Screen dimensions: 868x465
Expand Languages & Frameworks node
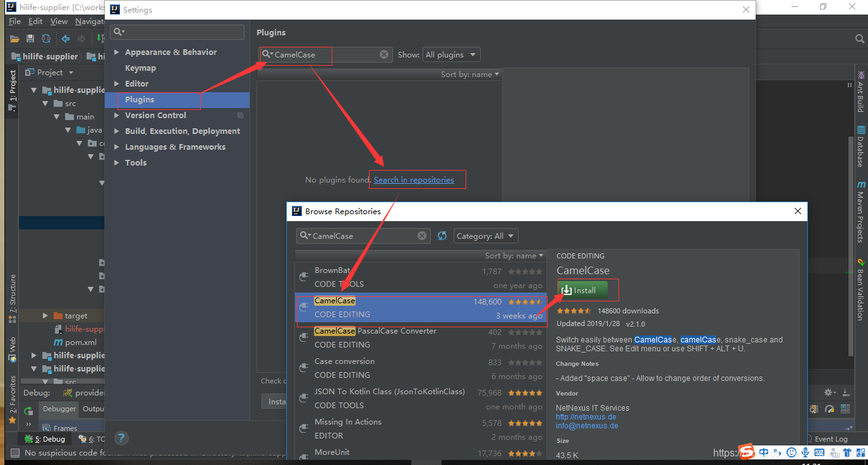117,147
